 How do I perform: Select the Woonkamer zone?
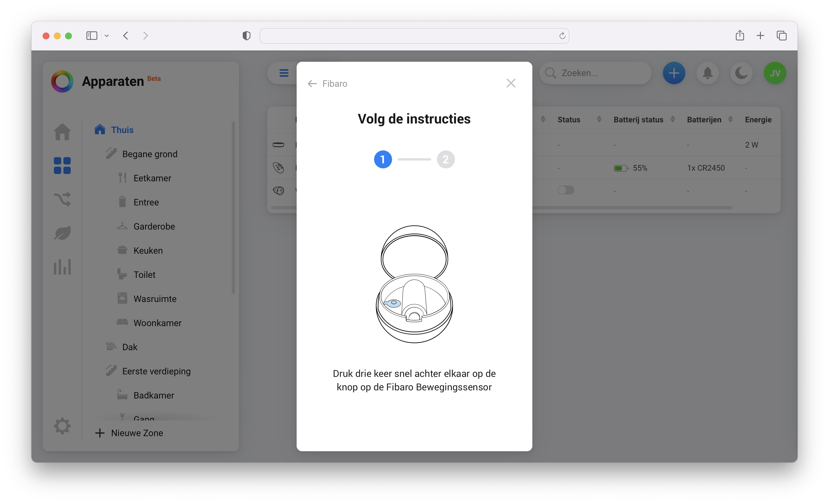coord(149,323)
